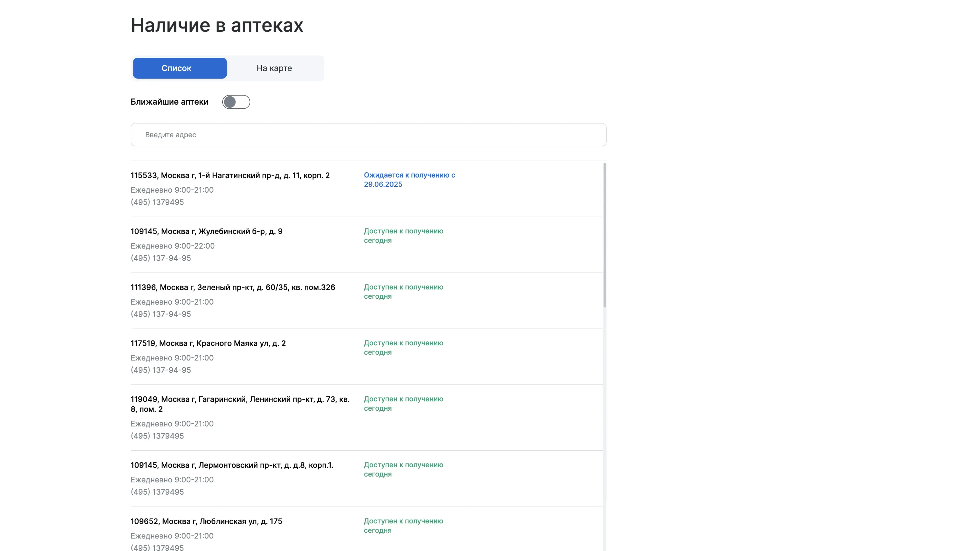980x551 pixels.
Task: Select the Люблинская ул д. 175 pharmacy
Action: click(206, 521)
